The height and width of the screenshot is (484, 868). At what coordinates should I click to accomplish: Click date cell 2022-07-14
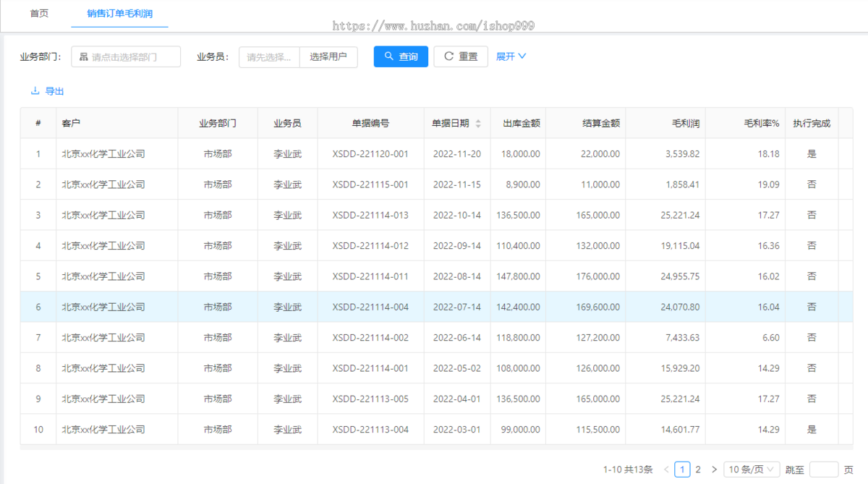pyautogui.click(x=456, y=307)
